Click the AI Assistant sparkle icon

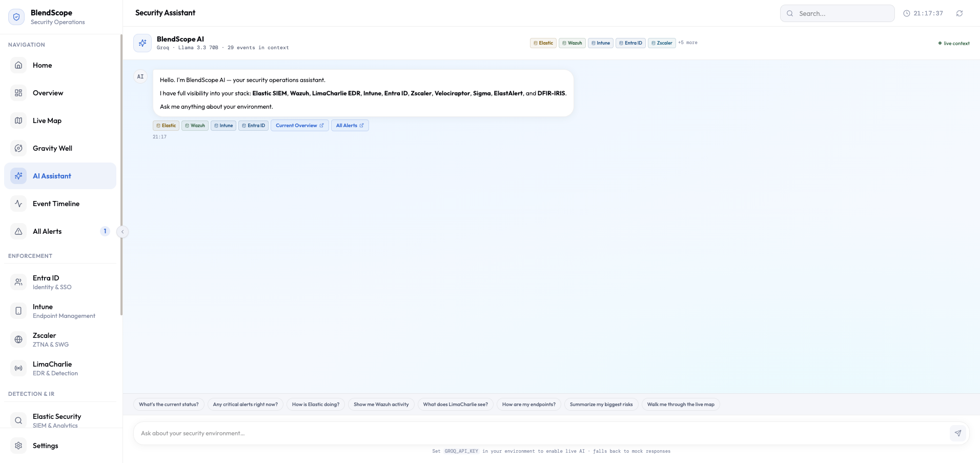point(18,176)
